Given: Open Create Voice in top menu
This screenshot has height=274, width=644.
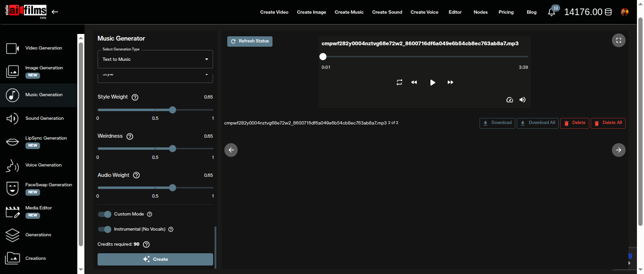Looking at the screenshot, I should point(424,12).
